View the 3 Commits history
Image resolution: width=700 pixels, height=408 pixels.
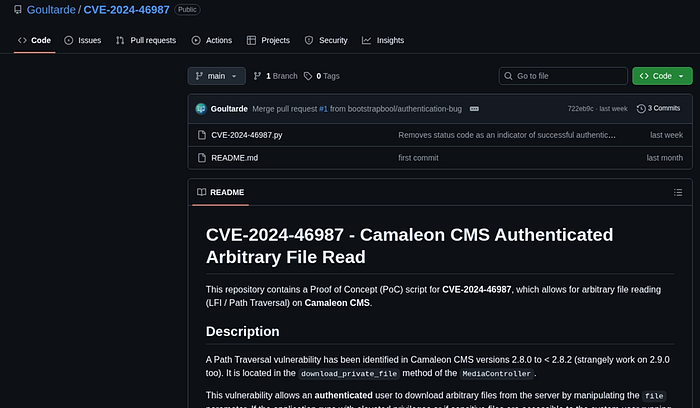pos(658,108)
